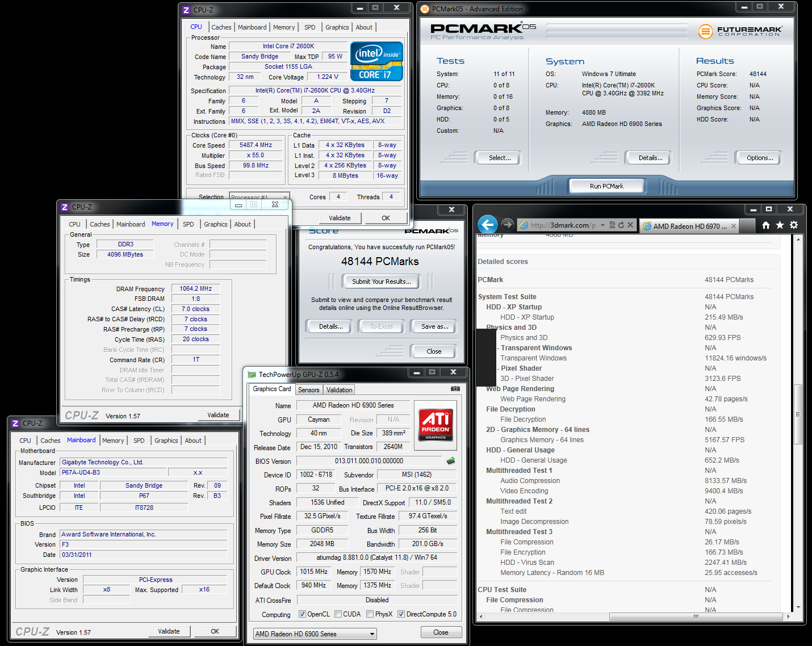
Task: Refresh the 3dmark.com page
Action: click(621, 225)
